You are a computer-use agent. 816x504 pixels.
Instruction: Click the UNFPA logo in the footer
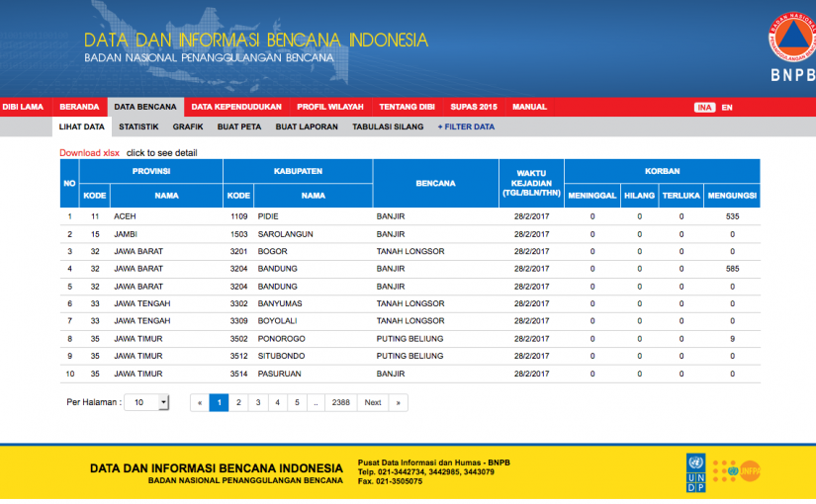737,470
